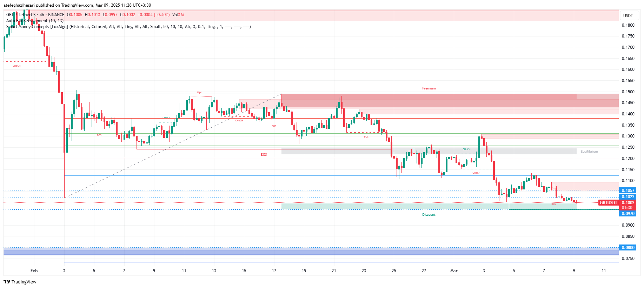Click the 0.1200 price axis label
Viewport: 644px width, 288px height.
628,159
